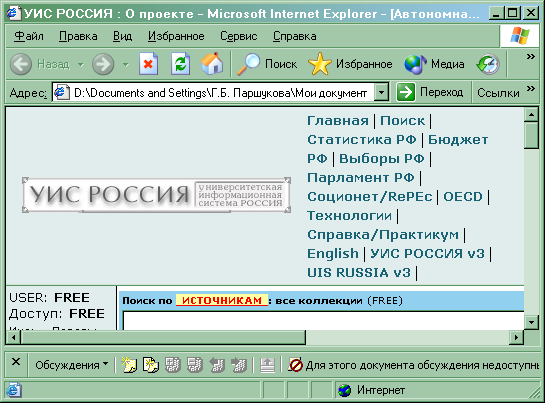Click the red prohibited sign icon
This screenshot has height=403, width=545.
coord(295,365)
